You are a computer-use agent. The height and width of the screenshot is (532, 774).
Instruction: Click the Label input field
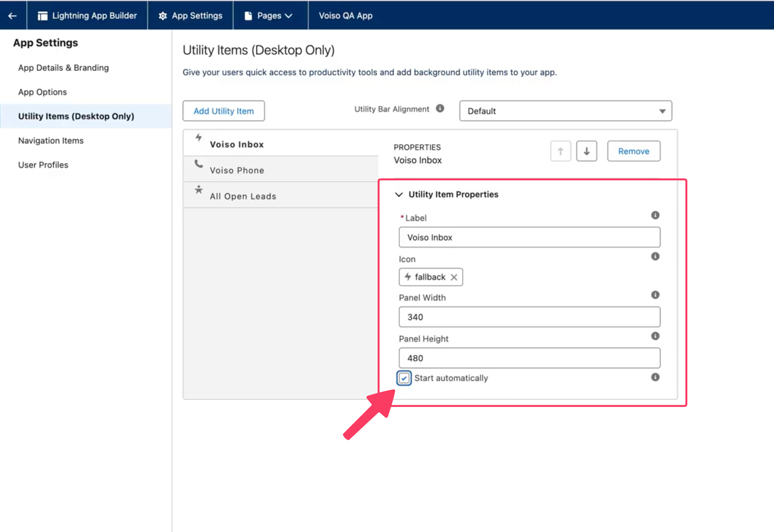(529, 237)
